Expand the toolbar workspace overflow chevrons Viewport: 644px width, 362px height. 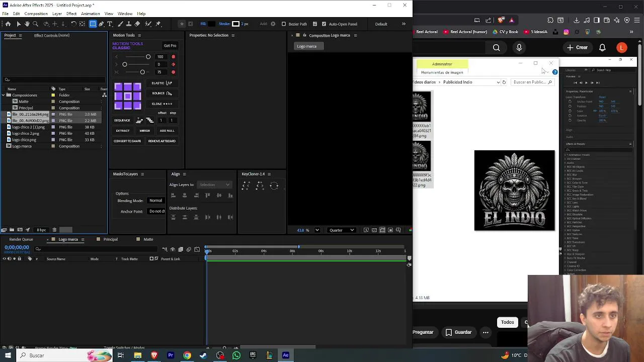[404, 24]
